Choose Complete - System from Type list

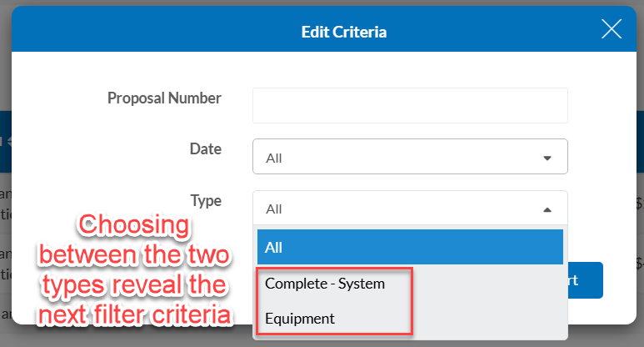pyautogui.click(x=325, y=284)
